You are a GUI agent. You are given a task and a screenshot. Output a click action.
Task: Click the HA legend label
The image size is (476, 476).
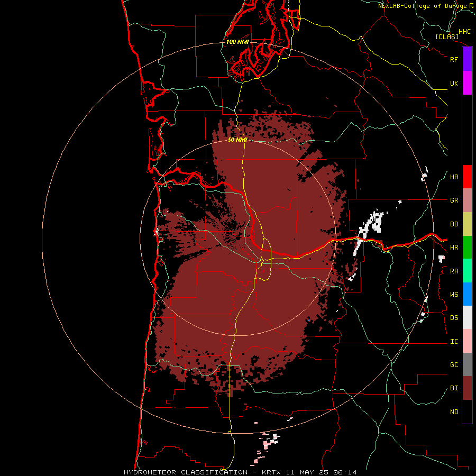pos(454,177)
